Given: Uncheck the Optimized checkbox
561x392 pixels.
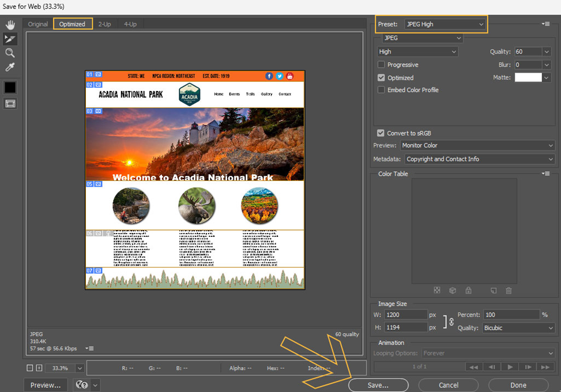Looking at the screenshot, I should (381, 78).
